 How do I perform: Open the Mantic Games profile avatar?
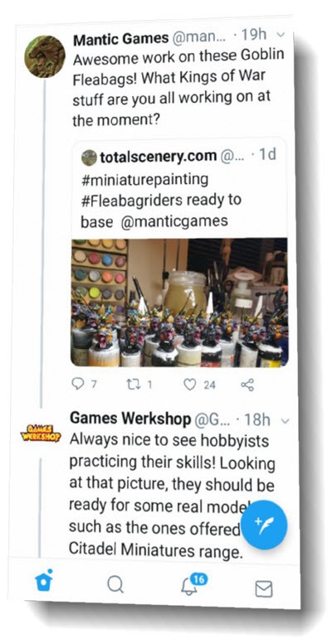[x=45, y=56]
